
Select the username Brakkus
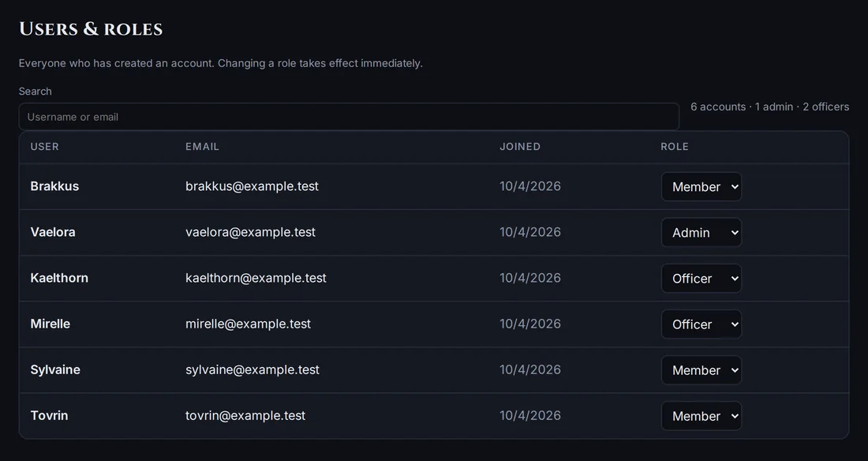[54, 186]
